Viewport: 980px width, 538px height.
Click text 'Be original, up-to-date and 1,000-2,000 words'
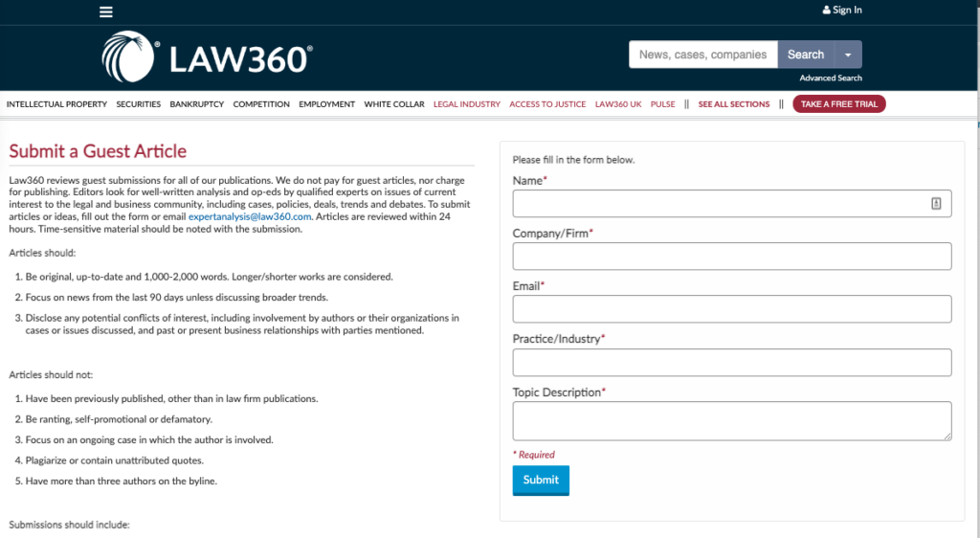coord(127,277)
